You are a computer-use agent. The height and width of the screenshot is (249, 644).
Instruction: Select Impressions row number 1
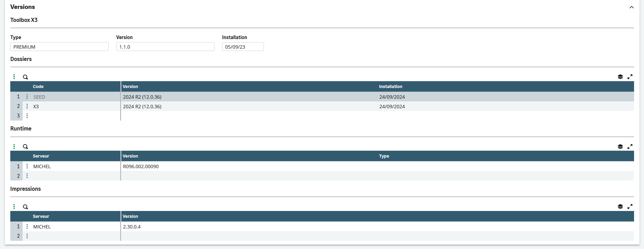18,226
